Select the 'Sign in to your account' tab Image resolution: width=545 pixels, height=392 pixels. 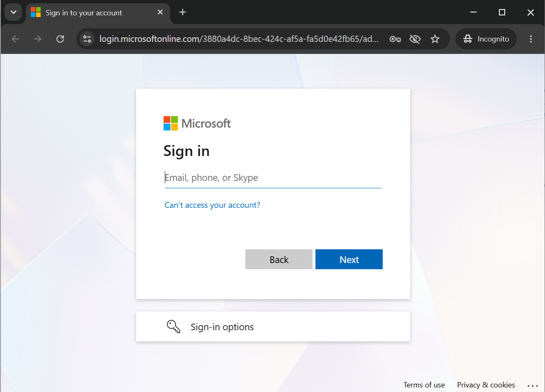[98, 12]
